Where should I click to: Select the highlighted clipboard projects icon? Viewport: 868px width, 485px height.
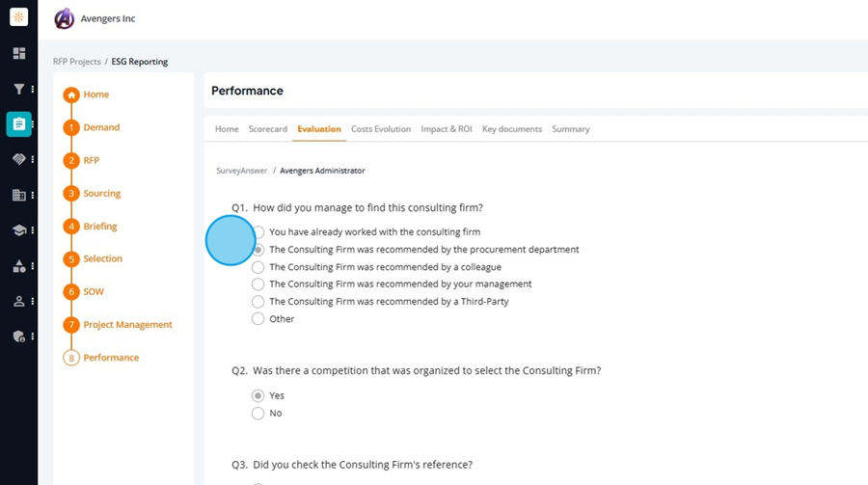[19, 124]
